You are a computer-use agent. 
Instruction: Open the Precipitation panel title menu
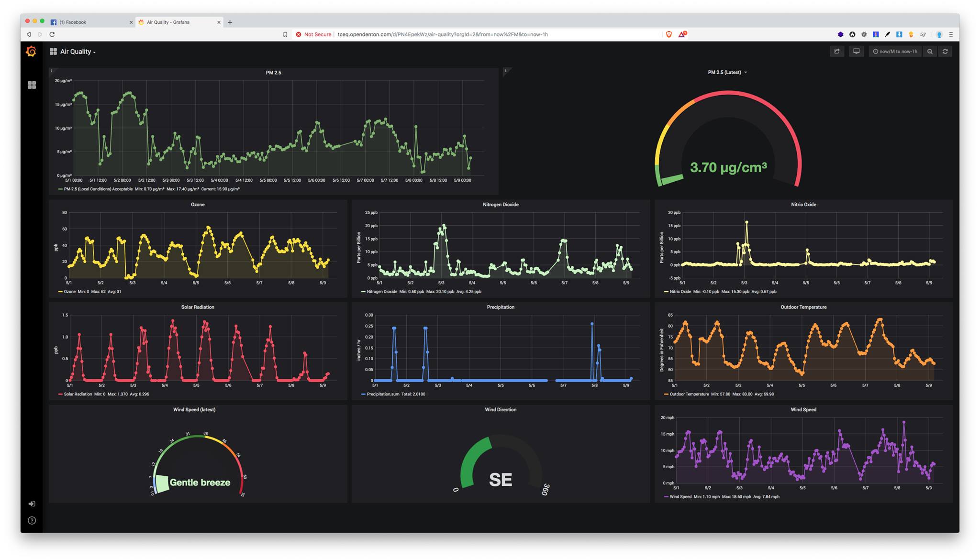click(501, 307)
